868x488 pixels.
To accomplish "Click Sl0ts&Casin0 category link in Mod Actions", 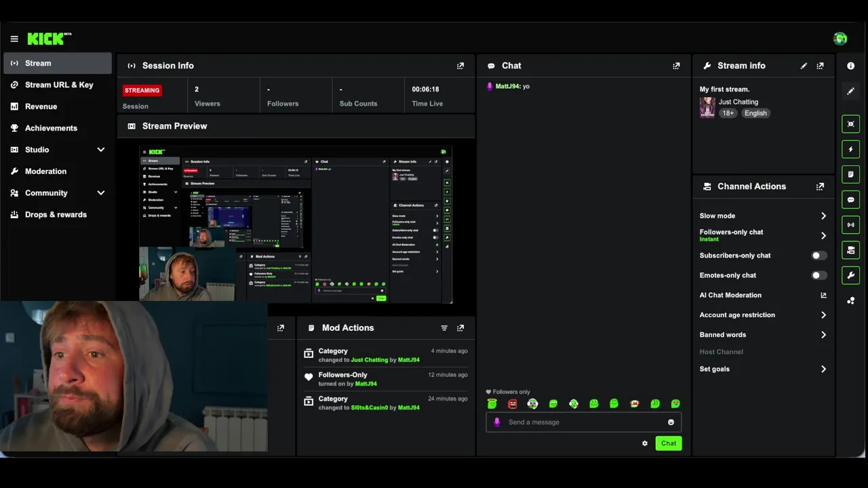I will [370, 408].
